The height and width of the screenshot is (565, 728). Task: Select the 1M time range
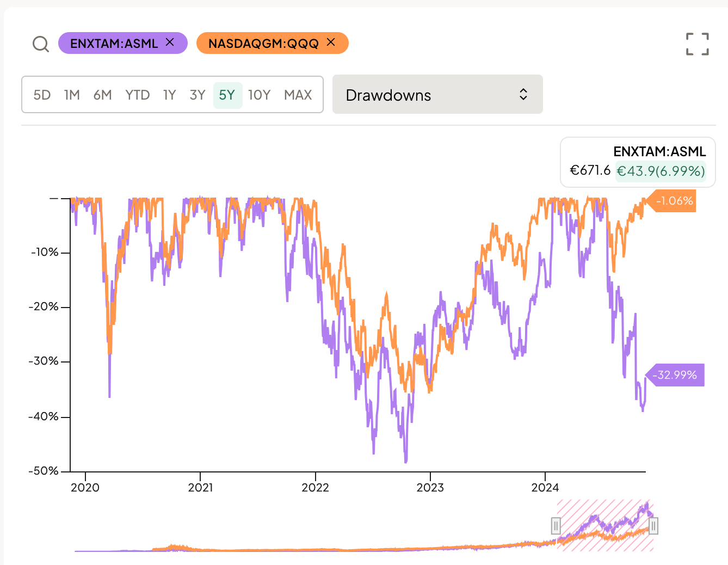click(72, 95)
